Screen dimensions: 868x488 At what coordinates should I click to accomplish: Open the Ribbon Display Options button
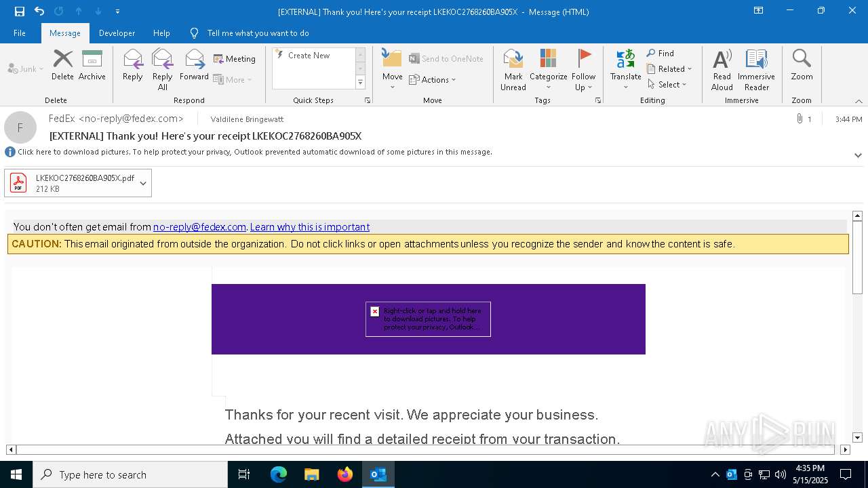pyautogui.click(x=758, y=11)
